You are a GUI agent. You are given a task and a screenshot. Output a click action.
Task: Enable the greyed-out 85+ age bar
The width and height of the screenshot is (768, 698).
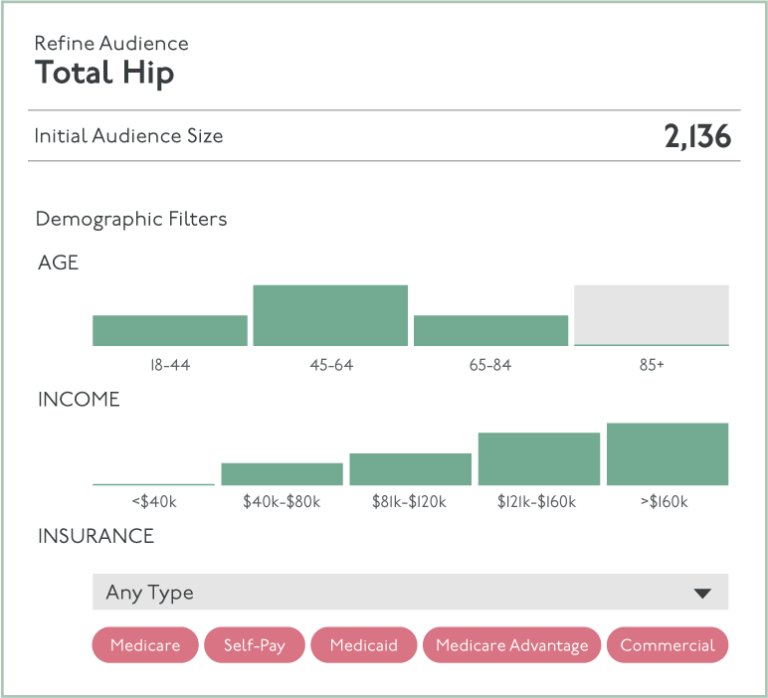(651, 316)
